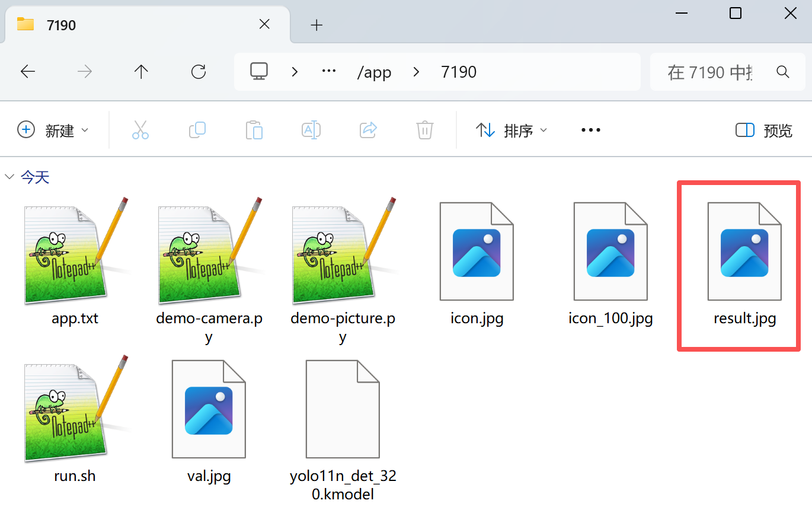Image resolution: width=812 pixels, height=529 pixels.
Task: Click the Copy icon in toolbar
Action: pos(197,130)
